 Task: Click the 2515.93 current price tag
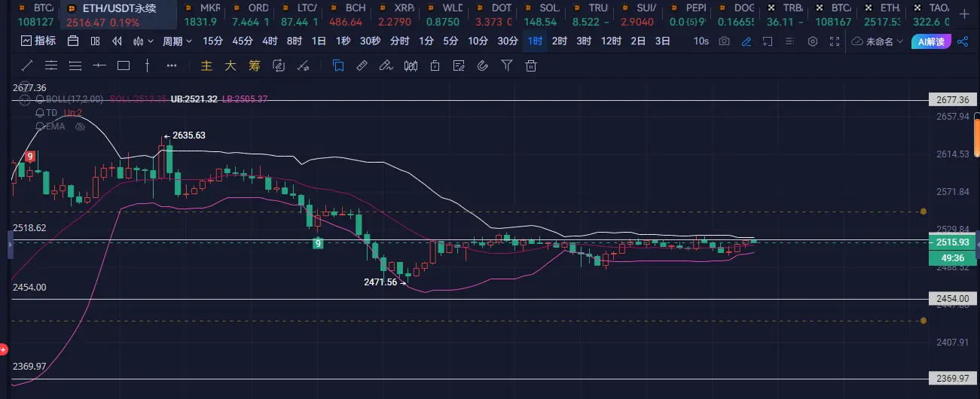pyautogui.click(x=952, y=242)
